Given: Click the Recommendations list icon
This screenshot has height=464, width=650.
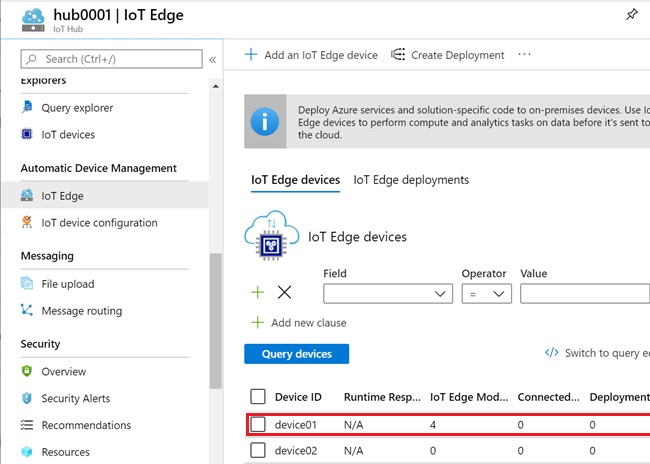Looking at the screenshot, I should [27, 425].
